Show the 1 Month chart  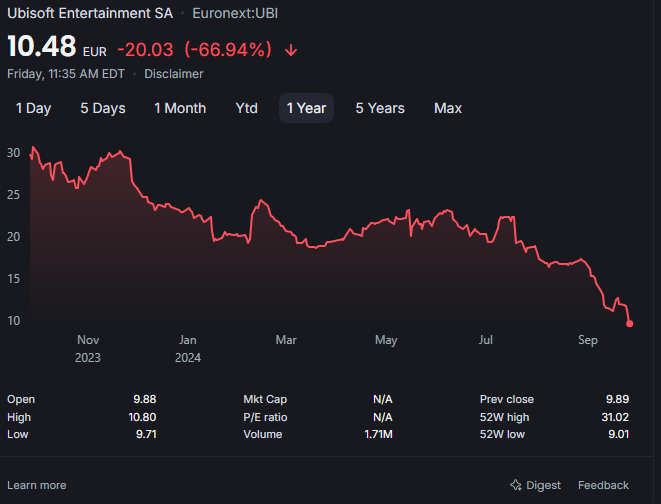(180, 108)
